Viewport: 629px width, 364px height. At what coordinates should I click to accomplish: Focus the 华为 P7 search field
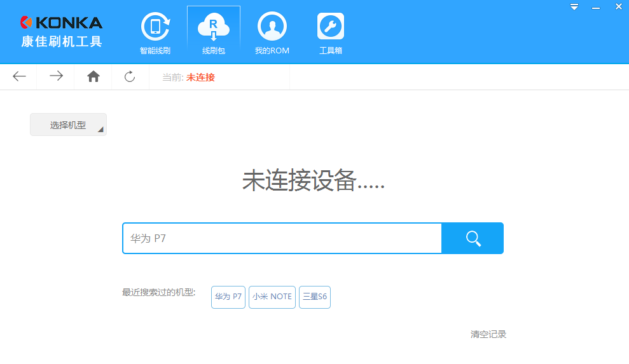click(x=282, y=238)
